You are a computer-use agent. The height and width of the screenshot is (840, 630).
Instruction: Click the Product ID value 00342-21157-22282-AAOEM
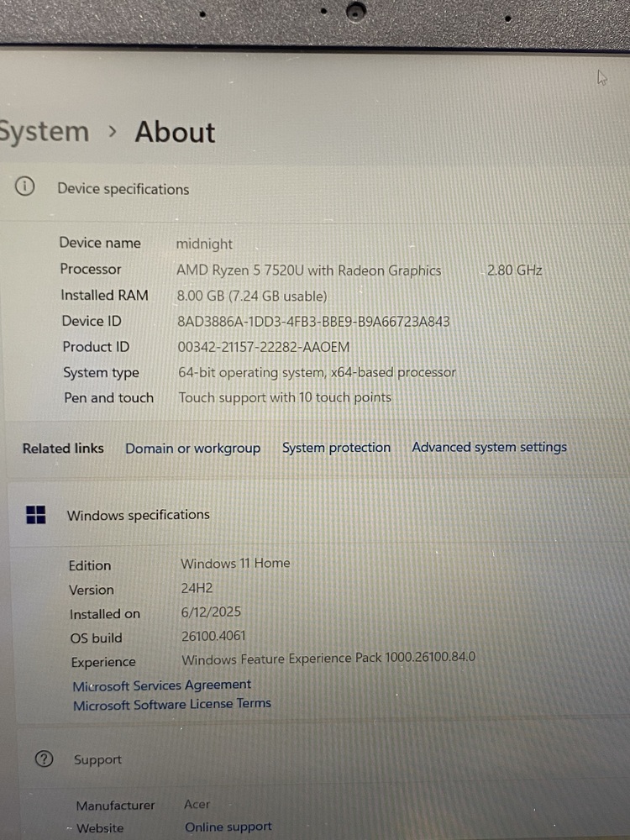[x=264, y=347]
